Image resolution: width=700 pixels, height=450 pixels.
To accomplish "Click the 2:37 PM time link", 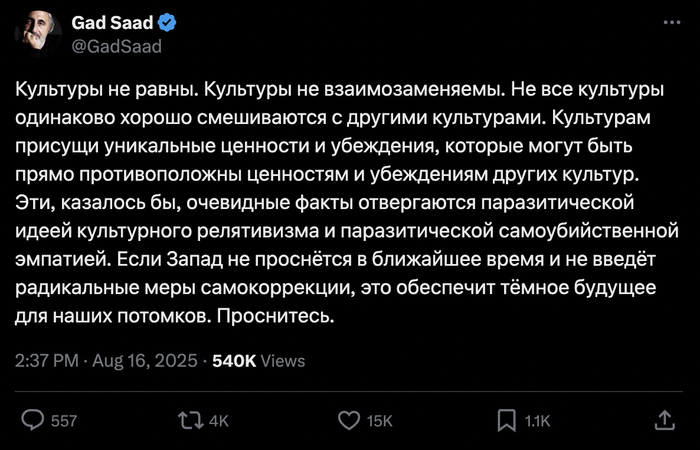I will pos(45,360).
